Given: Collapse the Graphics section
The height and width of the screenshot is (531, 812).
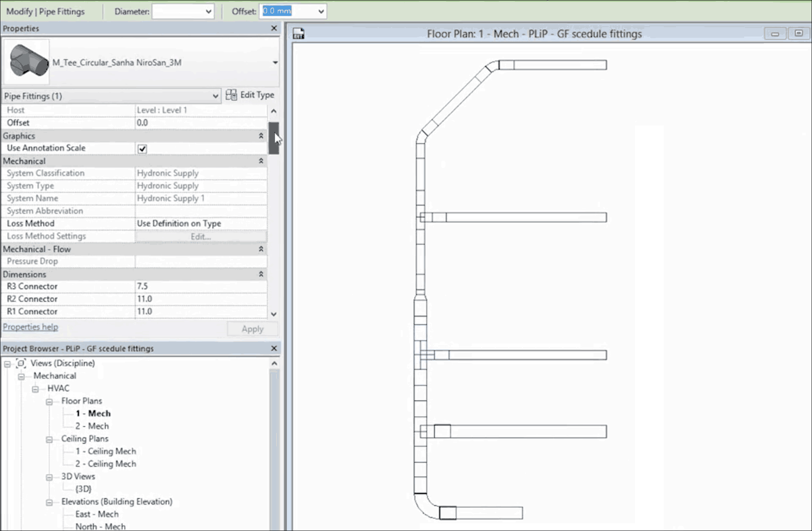Looking at the screenshot, I should pyautogui.click(x=261, y=136).
